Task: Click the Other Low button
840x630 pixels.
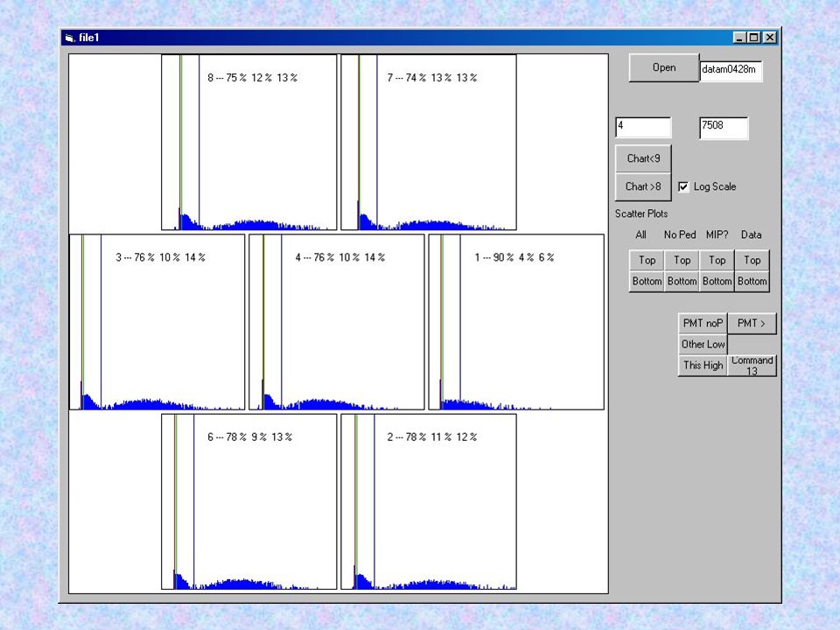Action: [703, 345]
